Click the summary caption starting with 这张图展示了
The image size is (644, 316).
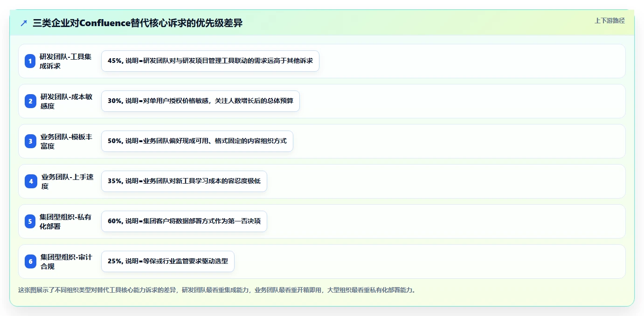click(x=217, y=290)
